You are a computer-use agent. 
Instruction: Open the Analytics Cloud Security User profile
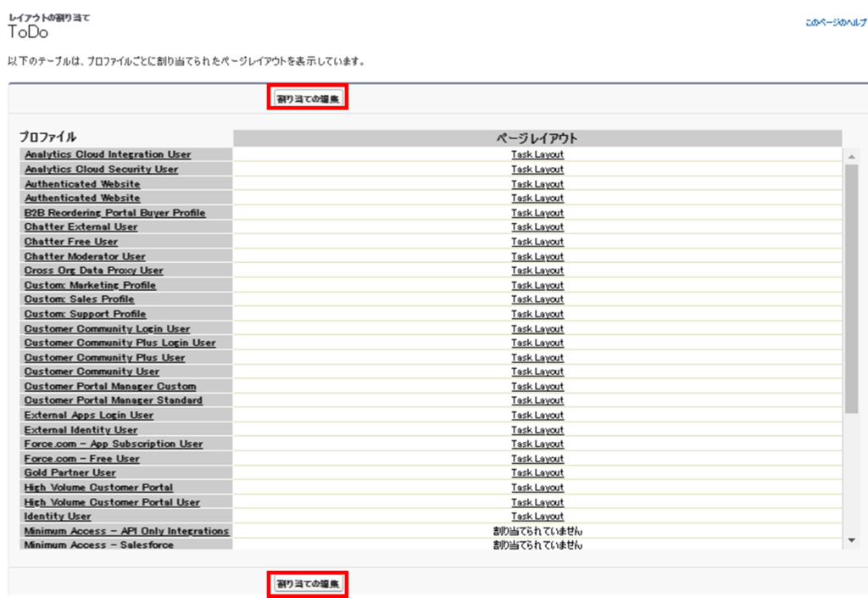tap(102, 170)
